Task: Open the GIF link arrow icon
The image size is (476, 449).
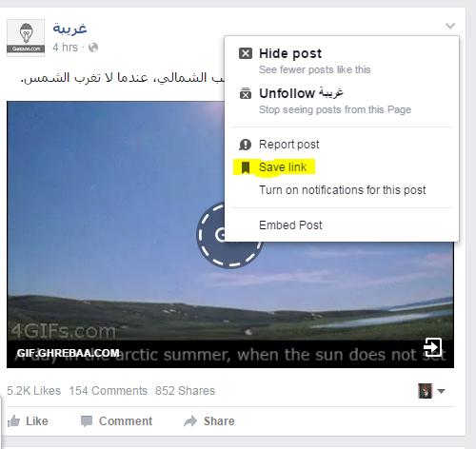Action: [x=433, y=347]
